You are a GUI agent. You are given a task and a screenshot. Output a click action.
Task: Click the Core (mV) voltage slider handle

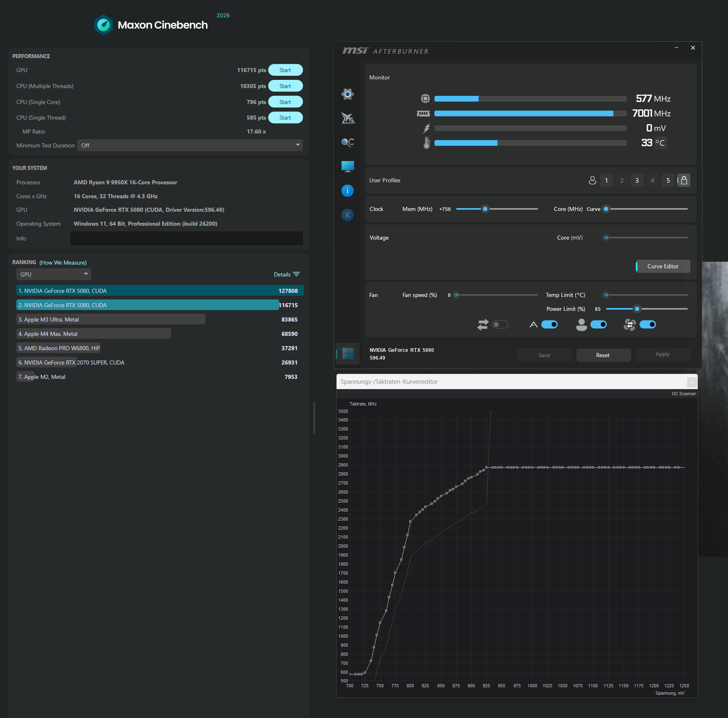tap(606, 238)
